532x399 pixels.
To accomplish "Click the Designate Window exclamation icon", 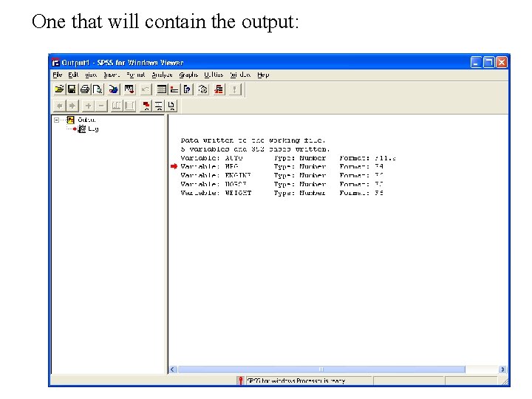I will 234,89.
